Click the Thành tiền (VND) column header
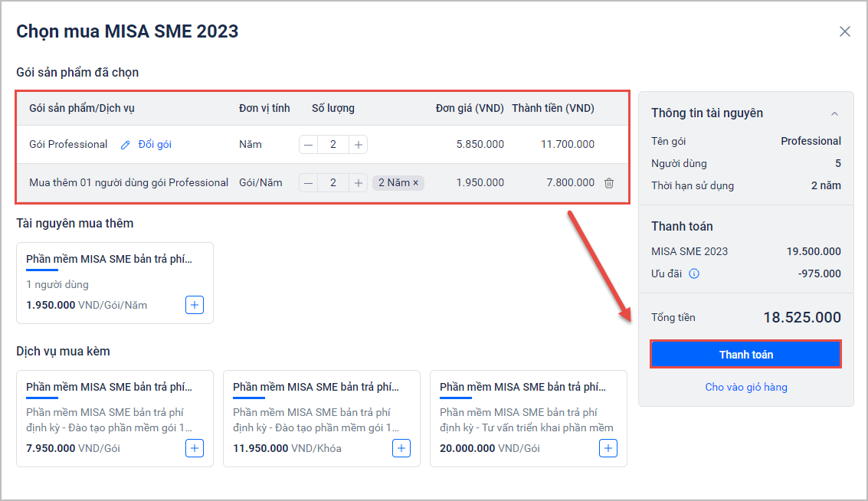Image resolution: width=868 pixels, height=501 pixels. 553,108
